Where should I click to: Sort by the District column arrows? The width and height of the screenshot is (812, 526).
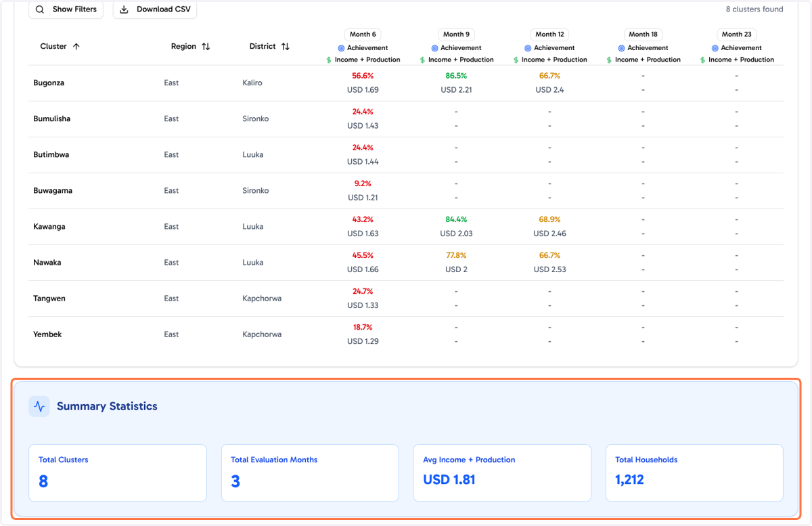(x=285, y=47)
